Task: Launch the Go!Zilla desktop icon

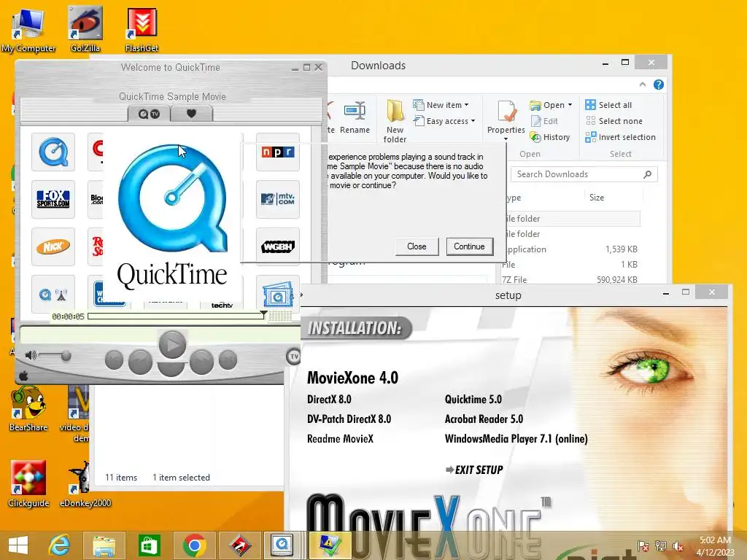Action: tap(85, 30)
